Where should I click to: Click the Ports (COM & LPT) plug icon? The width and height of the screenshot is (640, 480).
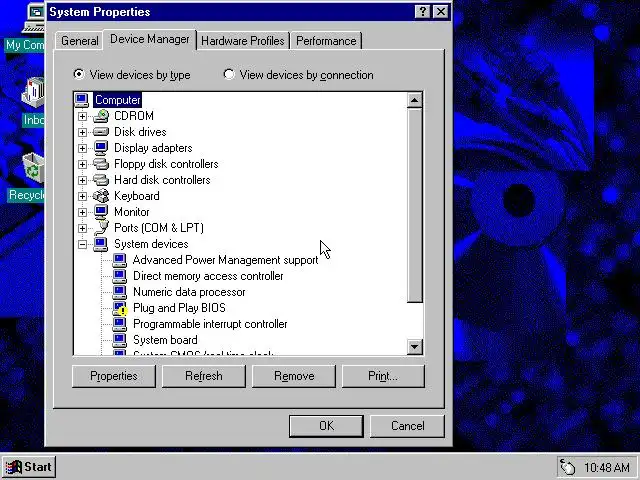[101, 228]
